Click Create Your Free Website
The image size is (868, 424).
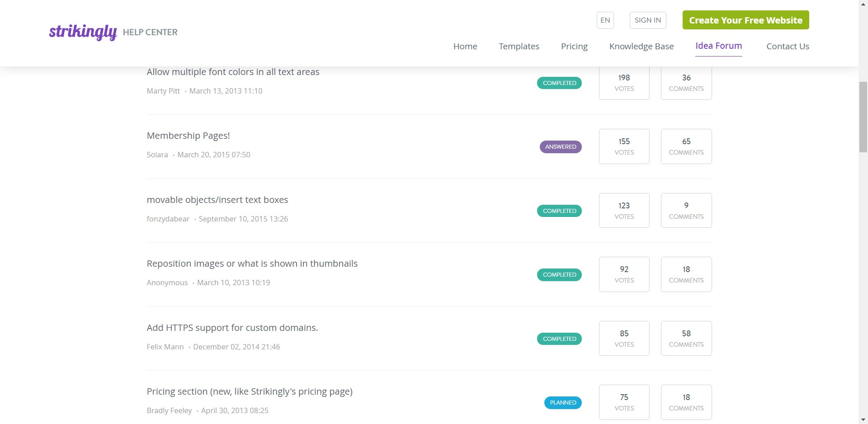tap(745, 20)
